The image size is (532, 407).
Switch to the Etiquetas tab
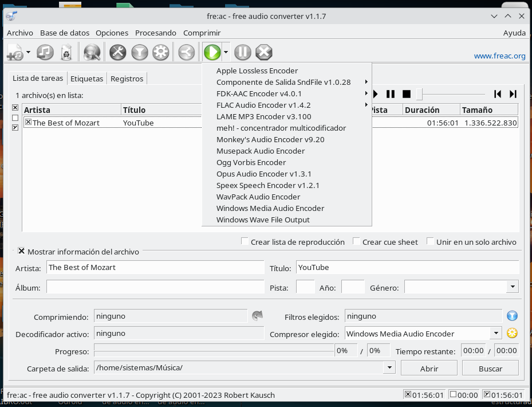87,79
